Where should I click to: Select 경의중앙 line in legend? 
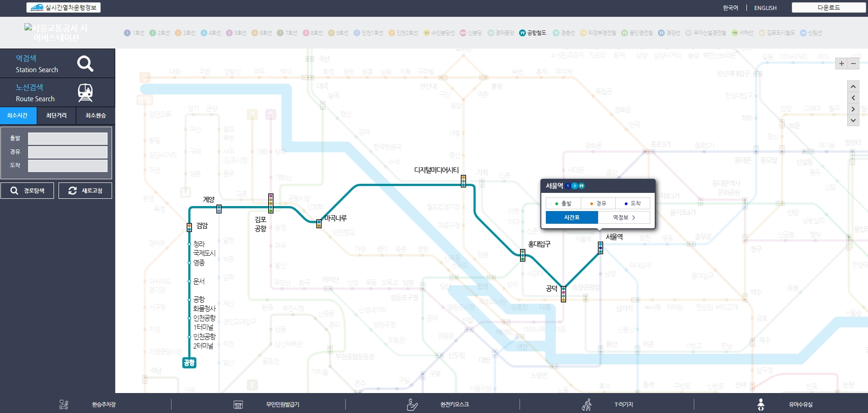click(x=501, y=33)
